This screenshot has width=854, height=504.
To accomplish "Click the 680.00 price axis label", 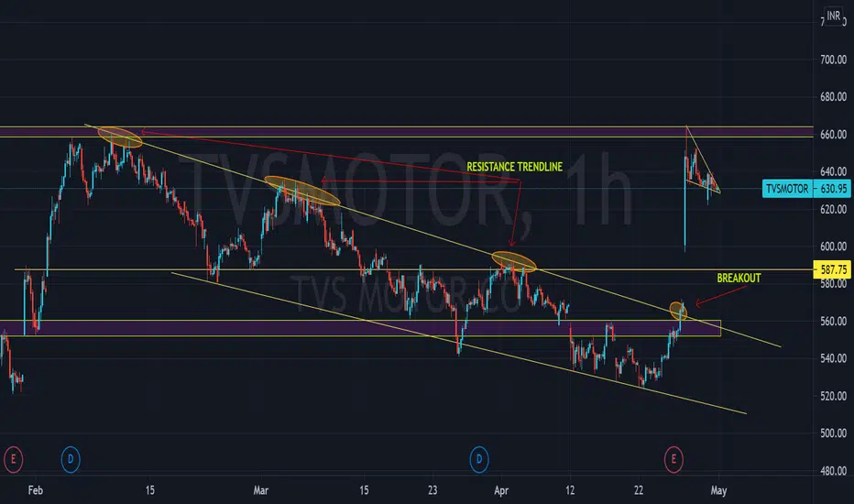I will [833, 97].
